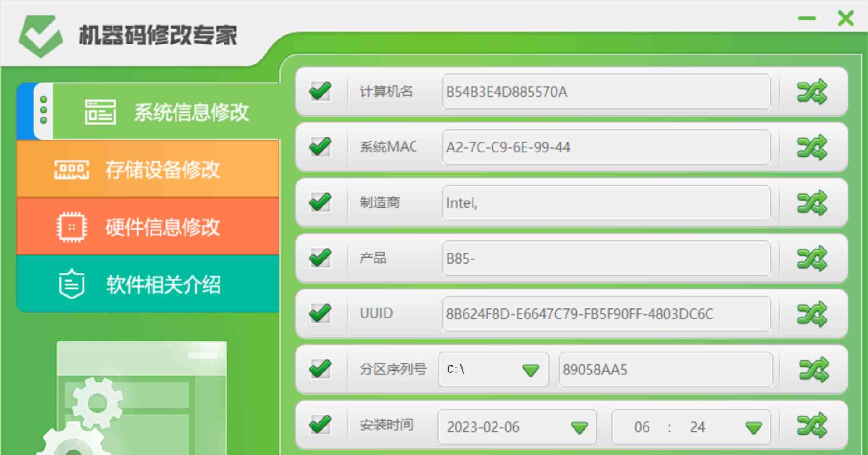Click the CPU icon beside 硬件信息修改
This screenshot has width=868, height=455.
pos(72,227)
